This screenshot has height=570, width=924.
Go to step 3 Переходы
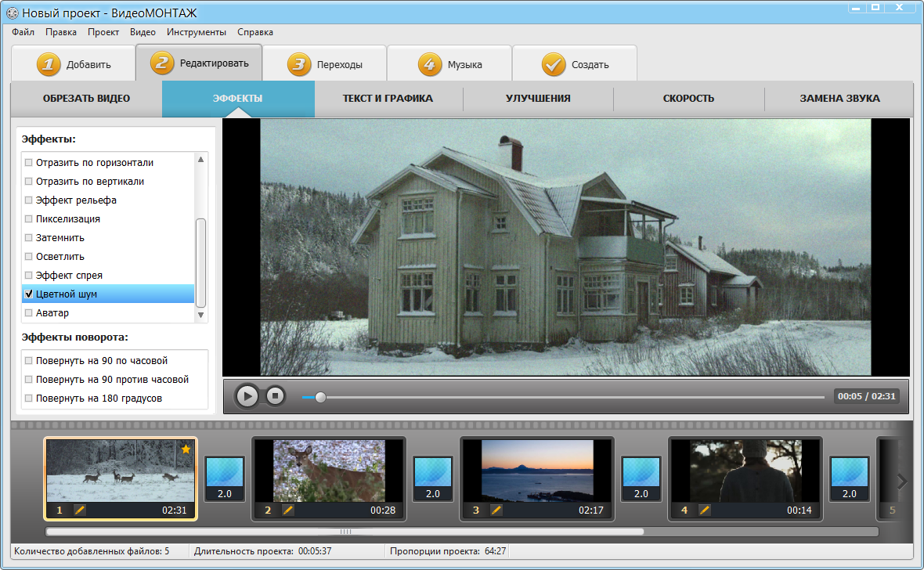point(325,63)
